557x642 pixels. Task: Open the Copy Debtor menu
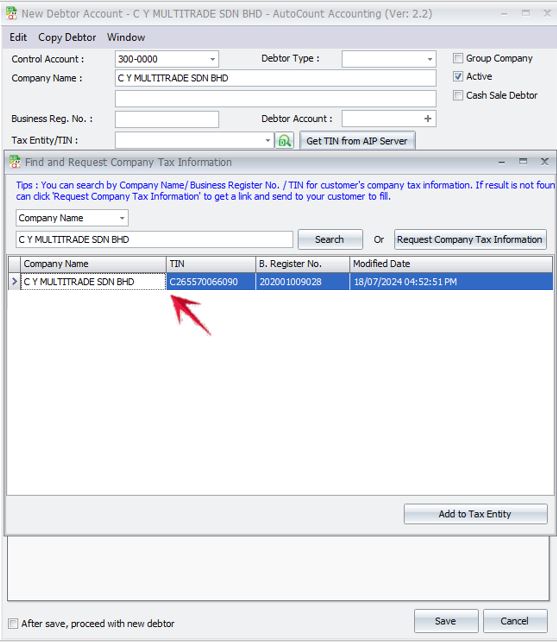pos(67,37)
